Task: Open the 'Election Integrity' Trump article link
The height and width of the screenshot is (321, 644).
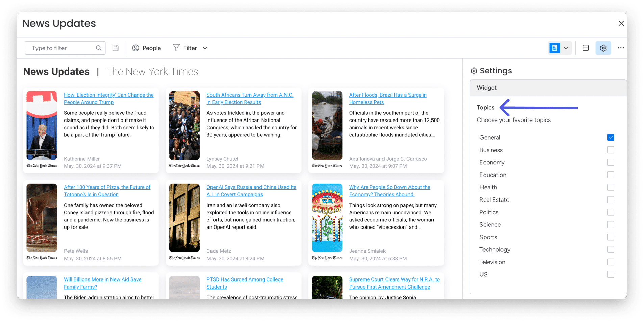Action: tap(109, 99)
